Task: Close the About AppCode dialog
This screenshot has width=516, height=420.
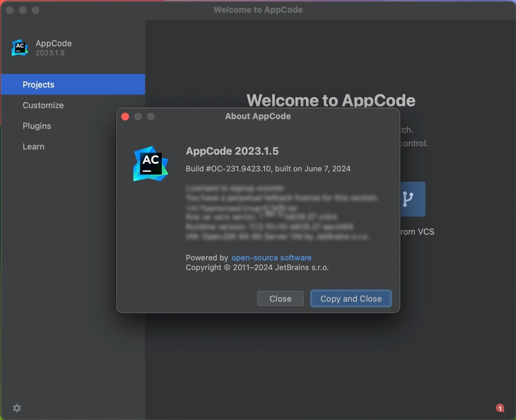Action: pos(281,298)
